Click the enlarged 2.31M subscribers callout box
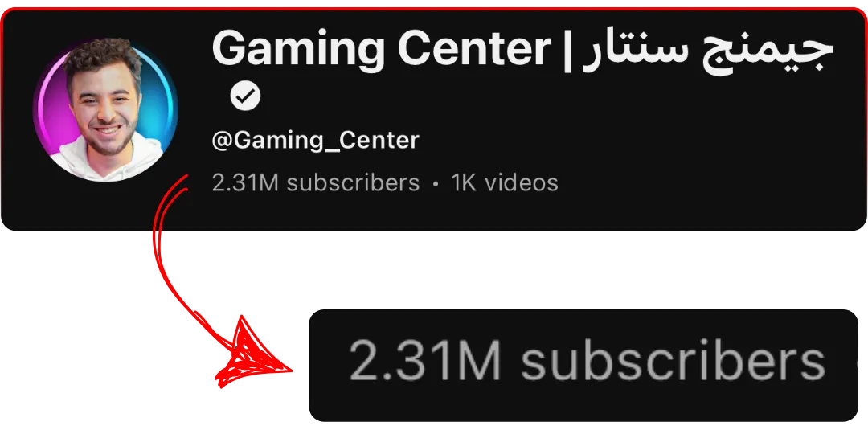Screen dimensions: 868x434 [x=583, y=366]
